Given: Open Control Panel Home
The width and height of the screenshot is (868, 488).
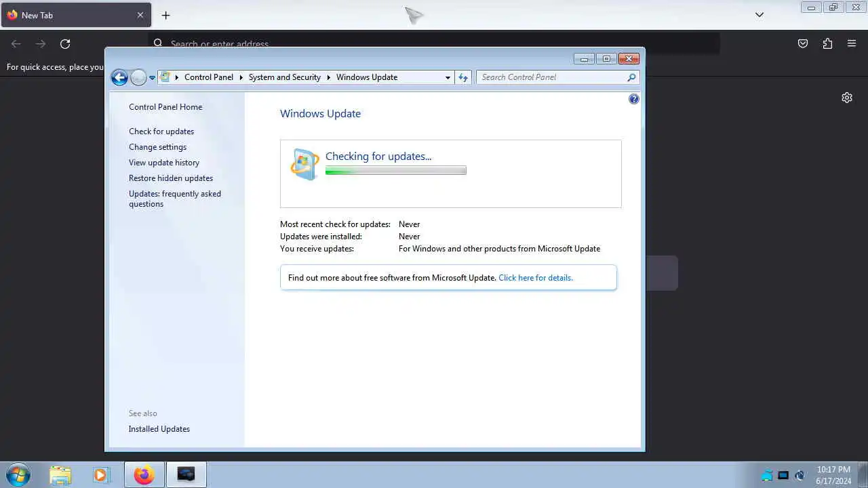Looking at the screenshot, I should (x=165, y=107).
